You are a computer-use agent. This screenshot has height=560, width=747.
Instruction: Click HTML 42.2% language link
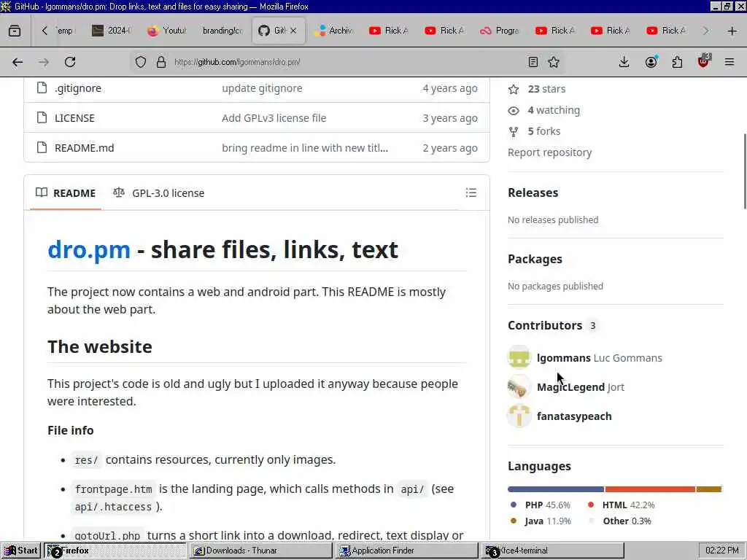pos(622,505)
